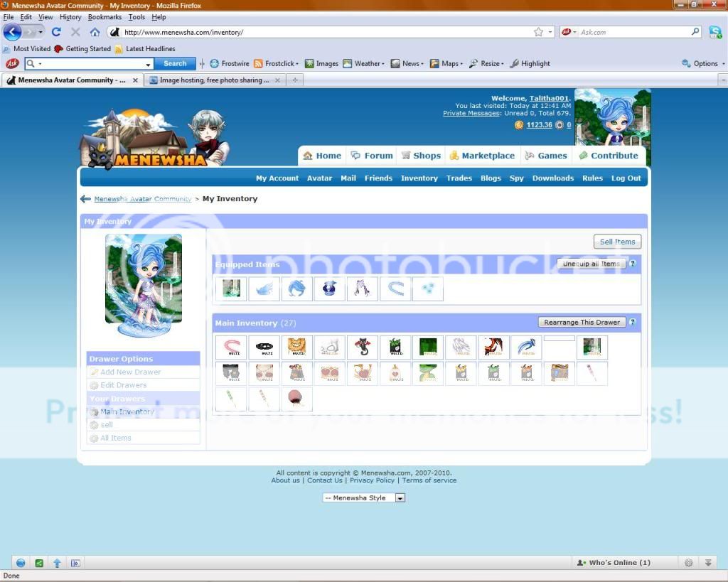Click the help icon beside Unequip all Items
The height and width of the screenshot is (582, 728).
click(x=632, y=264)
